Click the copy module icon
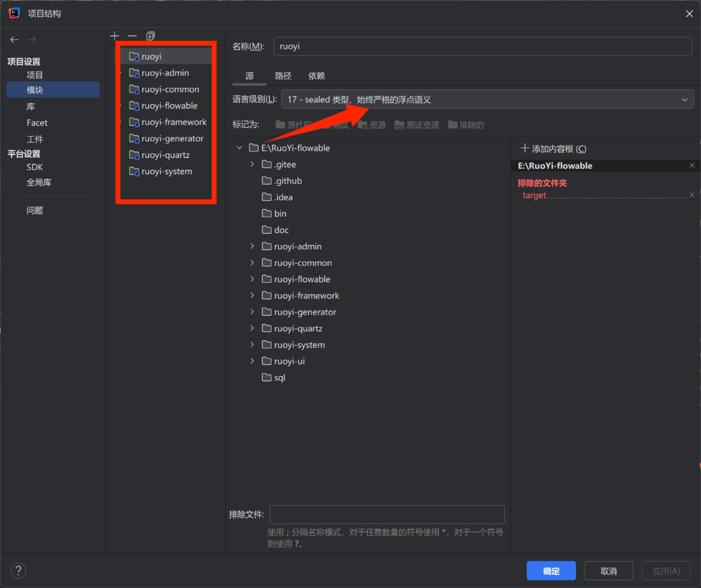The width and height of the screenshot is (701, 588). tap(150, 36)
